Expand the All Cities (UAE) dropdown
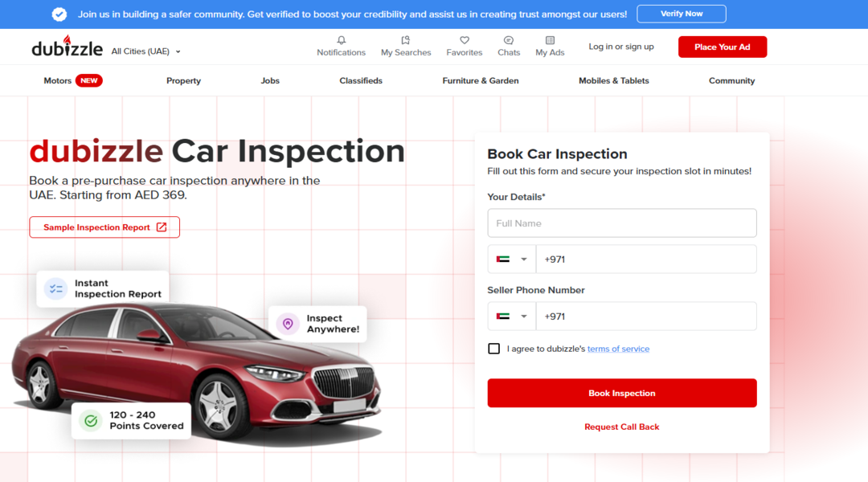The image size is (868, 482). (x=145, y=51)
